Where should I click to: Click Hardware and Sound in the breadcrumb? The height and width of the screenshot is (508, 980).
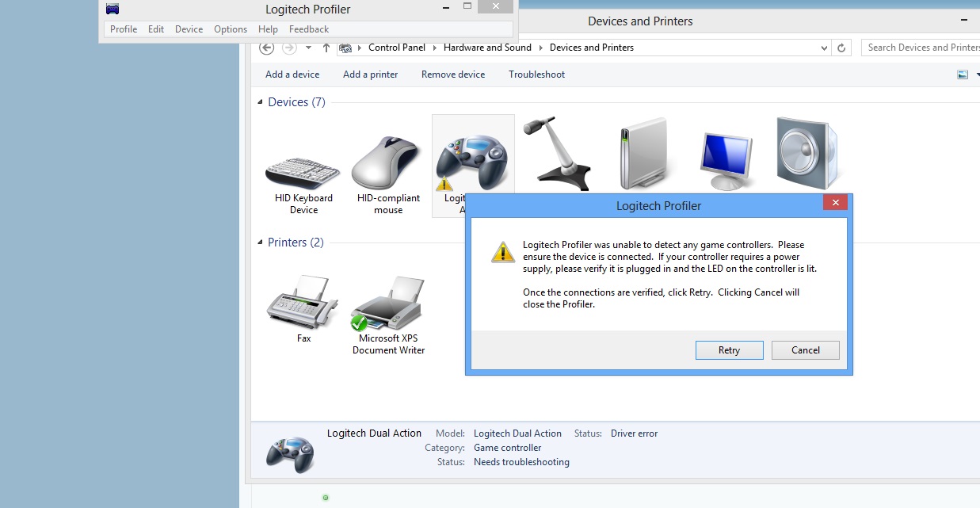pyautogui.click(x=487, y=48)
